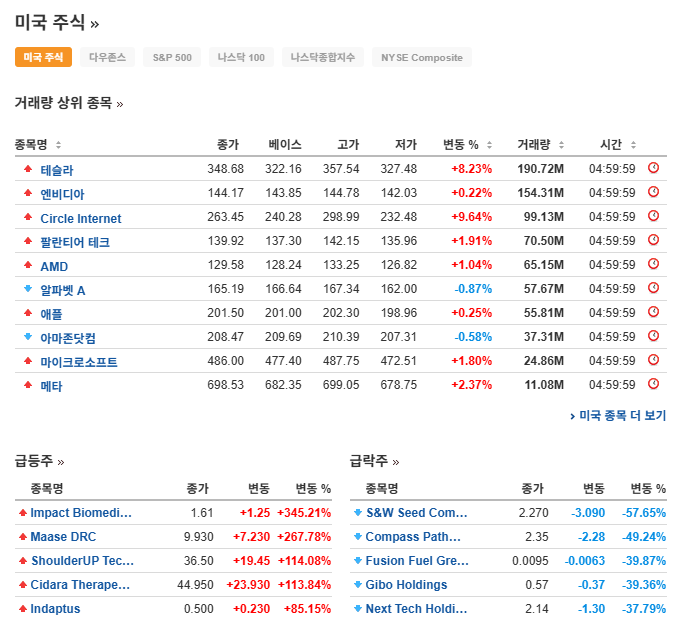Open the Impact Biomedi... gainer link

(81, 513)
